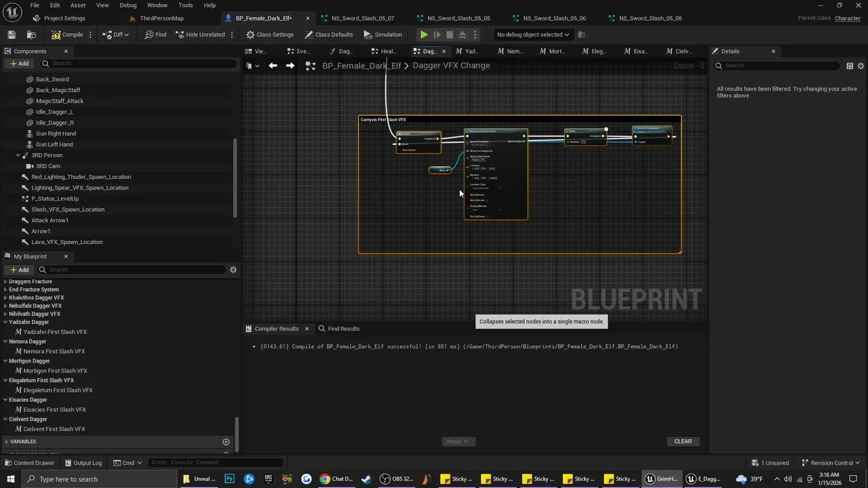
Task: Collapse Yadzahn Dagger category
Action: tap(6, 322)
